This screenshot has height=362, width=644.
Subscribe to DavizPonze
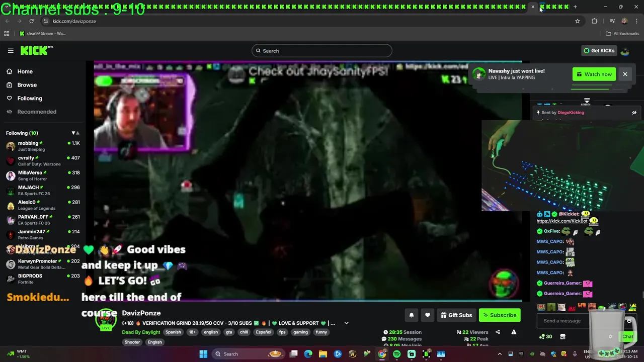click(x=500, y=315)
